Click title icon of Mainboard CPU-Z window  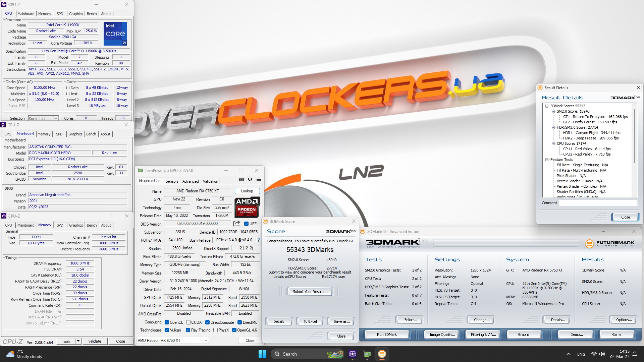tap(3, 125)
